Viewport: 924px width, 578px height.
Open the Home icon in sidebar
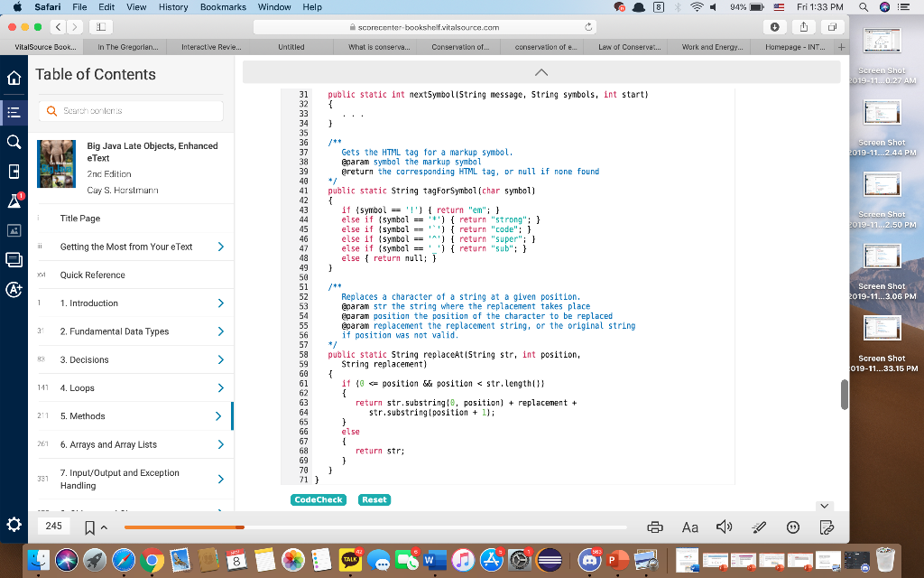click(14, 79)
